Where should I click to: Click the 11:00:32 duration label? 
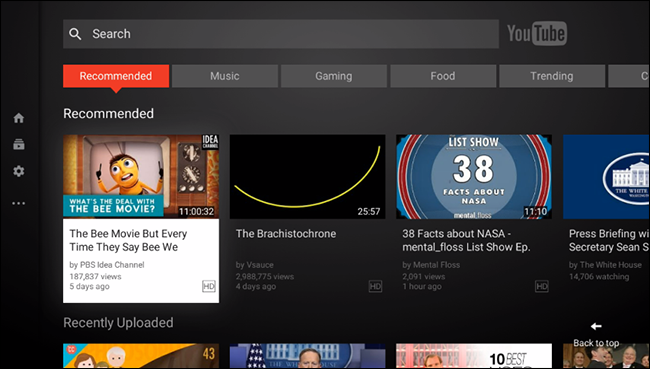(196, 211)
